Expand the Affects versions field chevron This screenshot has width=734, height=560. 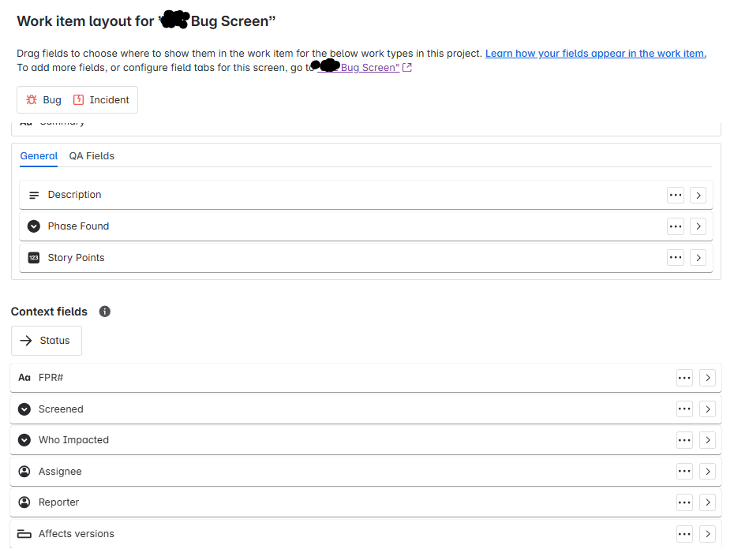pyautogui.click(x=708, y=534)
